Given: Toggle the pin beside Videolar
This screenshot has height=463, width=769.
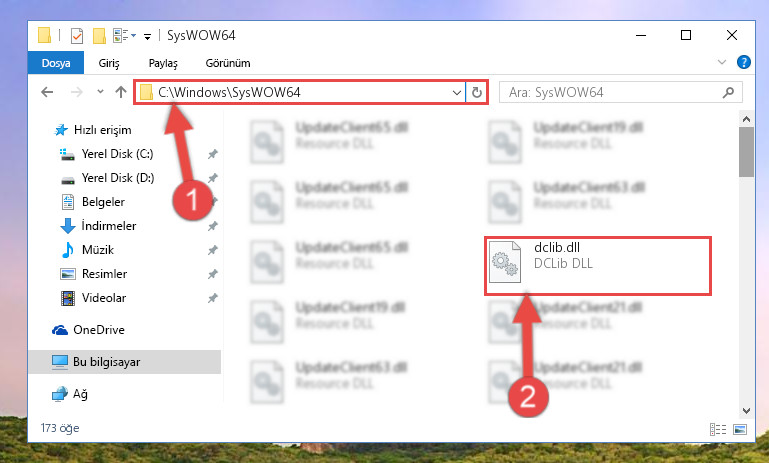Looking at the screenshot, I should [x=212, y=298].
